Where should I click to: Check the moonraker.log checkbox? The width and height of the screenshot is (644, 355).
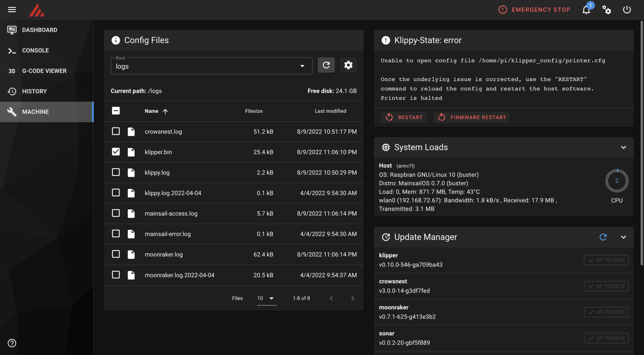point(116,254)
